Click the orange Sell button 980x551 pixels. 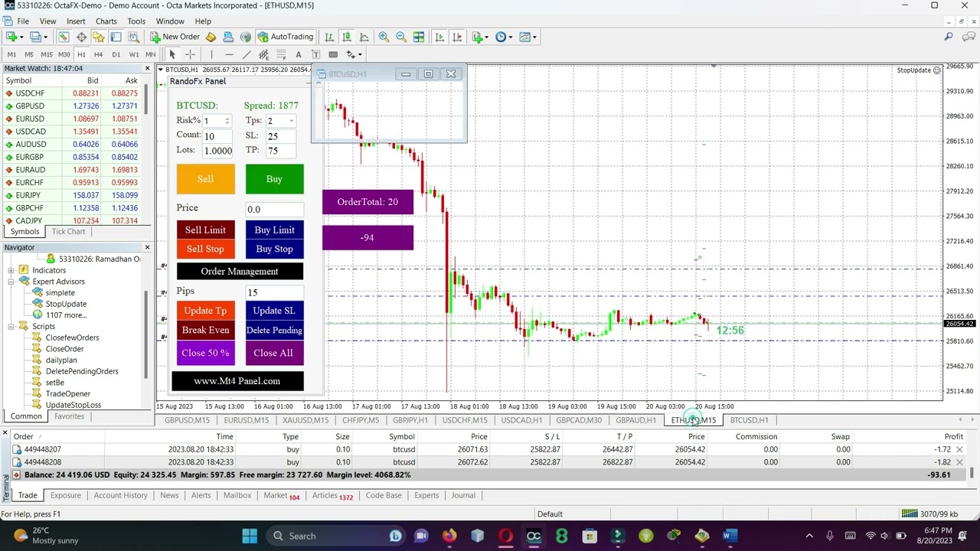click(x=205, y=179)
